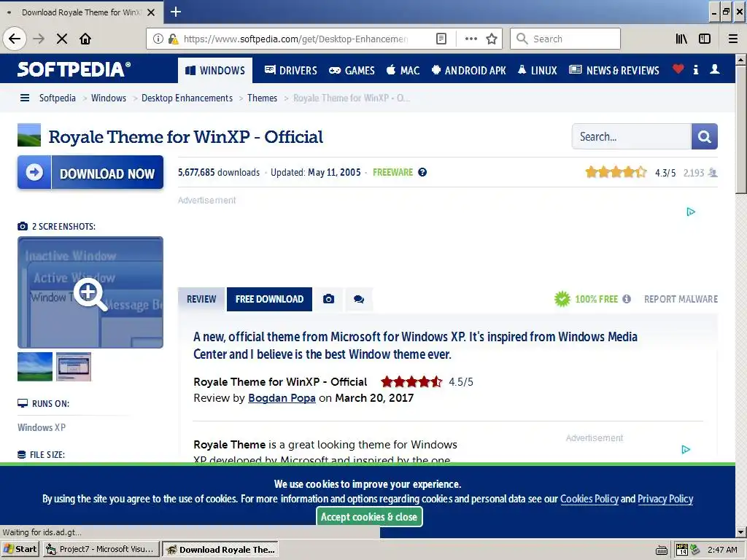Click the freeware help question mark icon
This screenshot has height=560, width=747.
422,172
